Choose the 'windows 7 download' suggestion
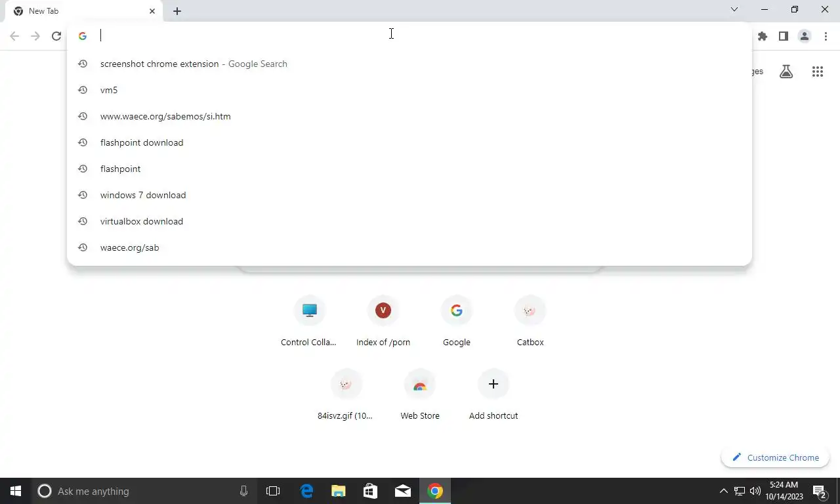The image size is (840, 504). point(409,195)
